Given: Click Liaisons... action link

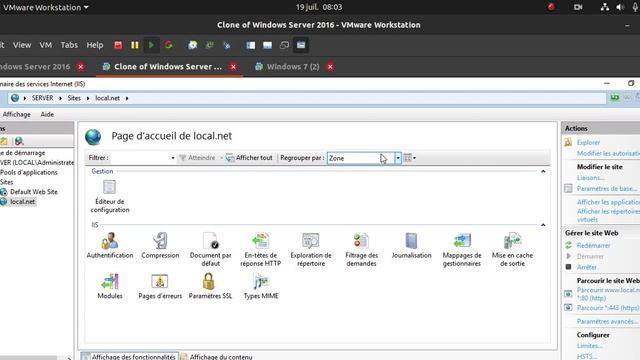Looking at the screenshot, I should coord(591,178).
